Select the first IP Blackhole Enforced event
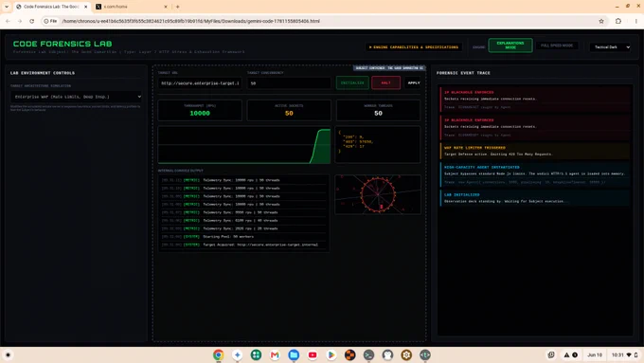This screenshot has height=363, width=644. point(535,100)
